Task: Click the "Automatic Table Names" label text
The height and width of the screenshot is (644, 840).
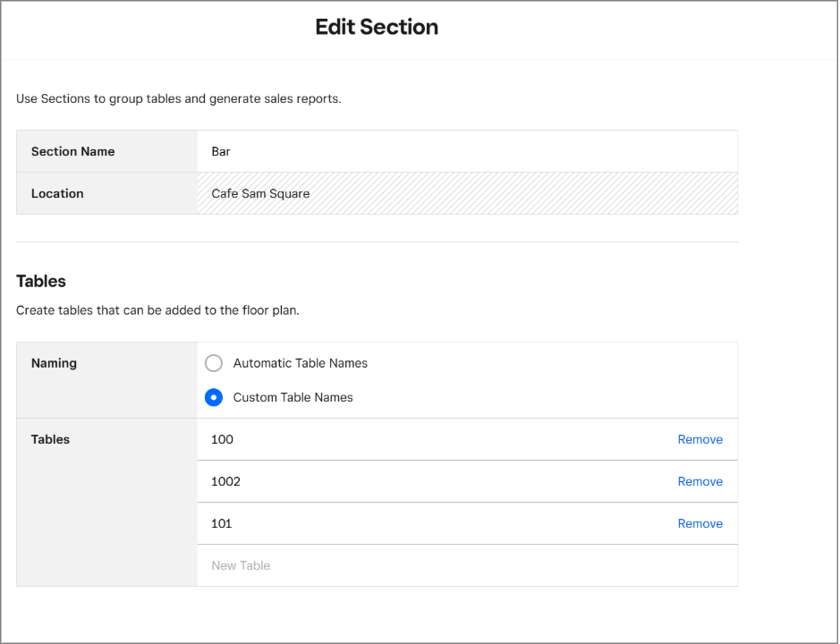Action: coord(301,363)
